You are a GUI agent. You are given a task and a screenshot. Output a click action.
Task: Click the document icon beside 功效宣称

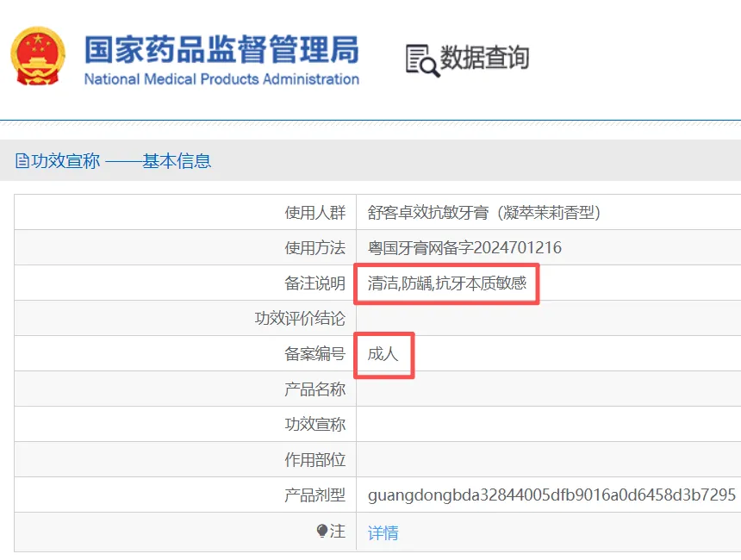[x=22, y=161]
